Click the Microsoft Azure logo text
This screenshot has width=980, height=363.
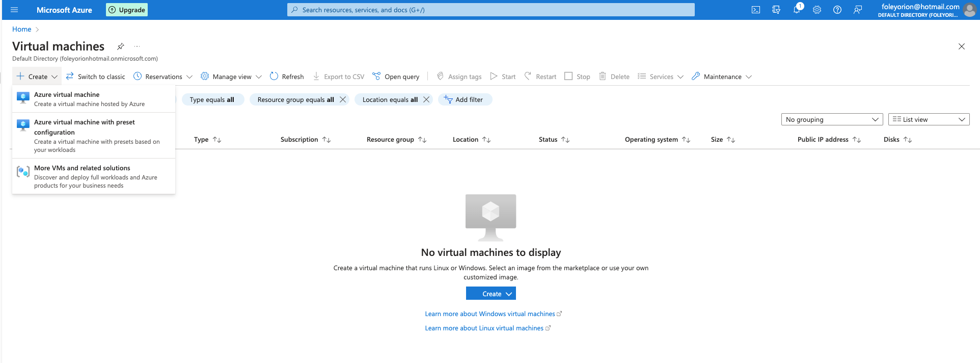coord(64,10)
